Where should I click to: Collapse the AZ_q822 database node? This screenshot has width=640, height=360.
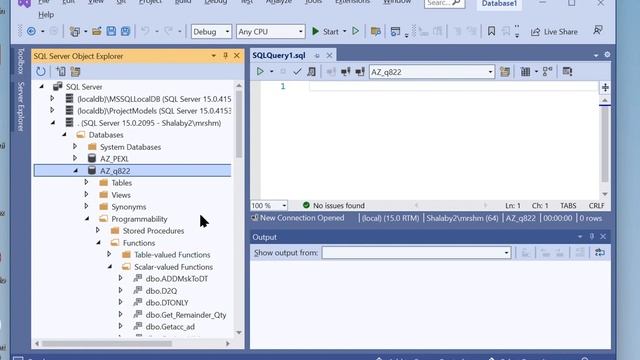tap(76, 171)
